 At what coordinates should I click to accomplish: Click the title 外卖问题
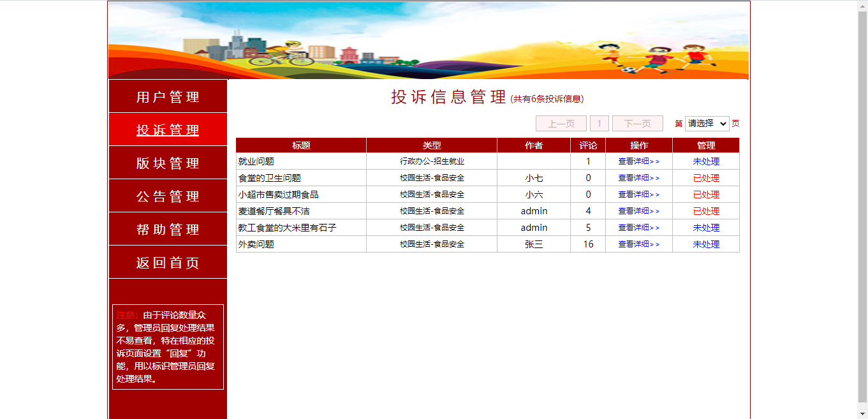256,244
